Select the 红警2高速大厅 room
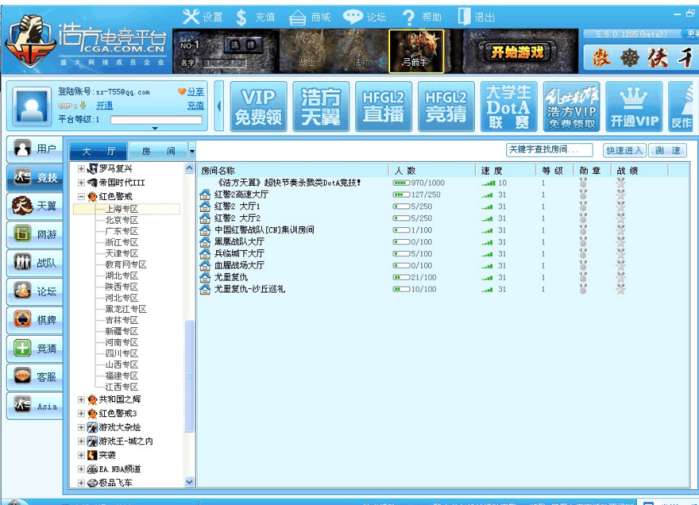This screenshot has height=505, width=699. (241, 194)
